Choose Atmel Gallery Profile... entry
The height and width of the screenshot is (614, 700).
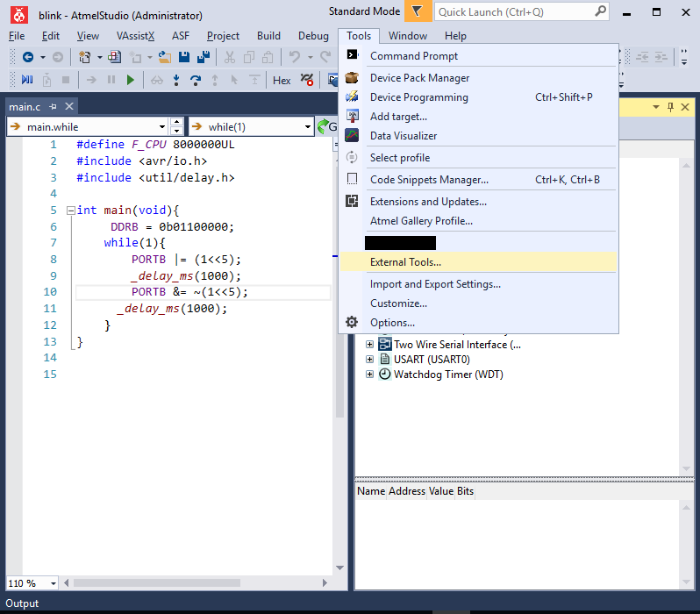click(x=478, y=220)
